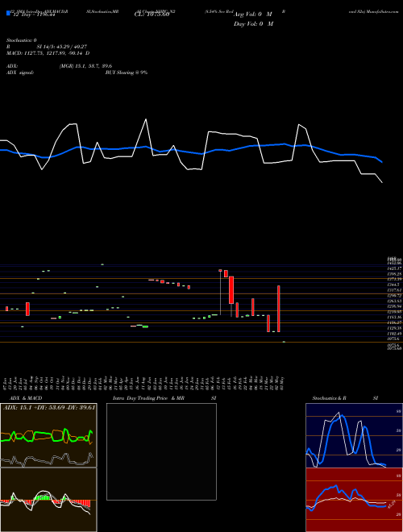Image resolution: width=403 pixels, height=532 pixels.
Task: Click the tall red candlestick near '02 May'
Action: click(279, 309)
